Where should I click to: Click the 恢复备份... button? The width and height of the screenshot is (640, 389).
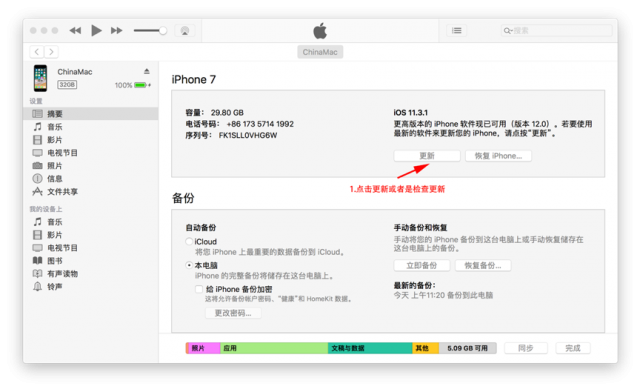tap(483, 266)
